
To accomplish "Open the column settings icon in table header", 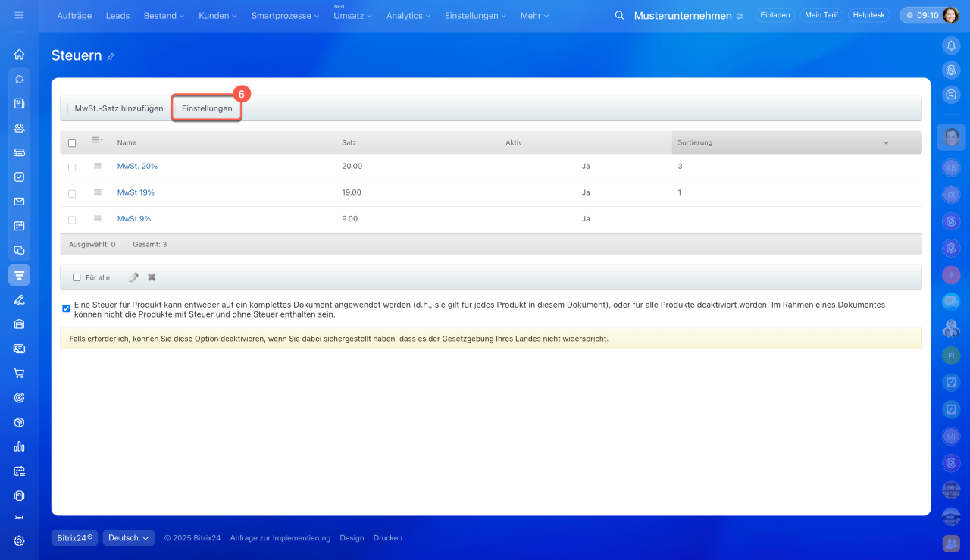I will click(97, 140).
